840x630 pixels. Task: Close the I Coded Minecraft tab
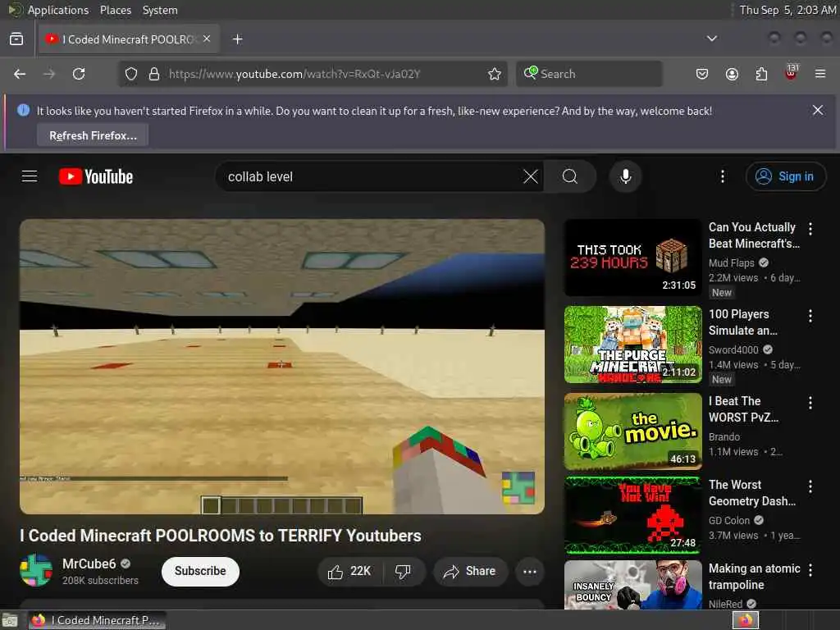click(x=207, y=39)
